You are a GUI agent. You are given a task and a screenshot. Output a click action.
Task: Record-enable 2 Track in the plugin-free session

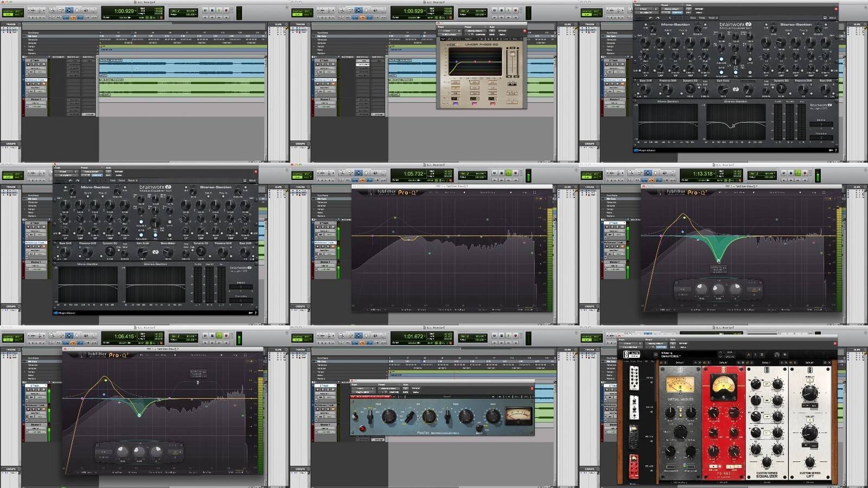tap(28, 64)
